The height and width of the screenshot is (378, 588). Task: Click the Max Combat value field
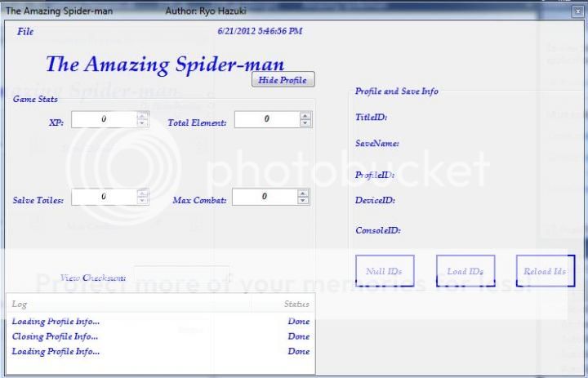[x=264, y=197]
